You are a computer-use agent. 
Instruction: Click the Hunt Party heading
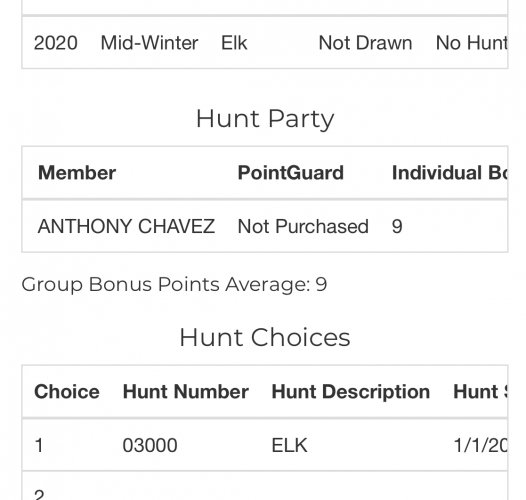click(x=265, y=119)
